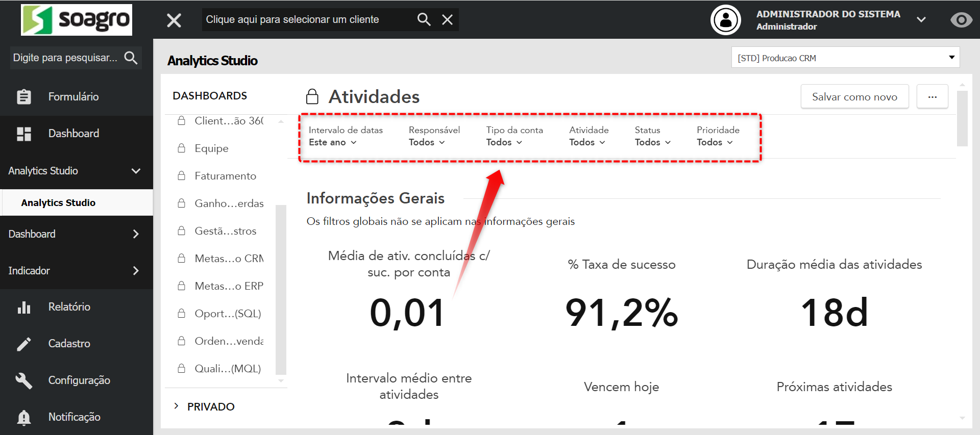980x435 pixels.
Task: Click the Próximas atividades label
Action: (x=834, y=387)
